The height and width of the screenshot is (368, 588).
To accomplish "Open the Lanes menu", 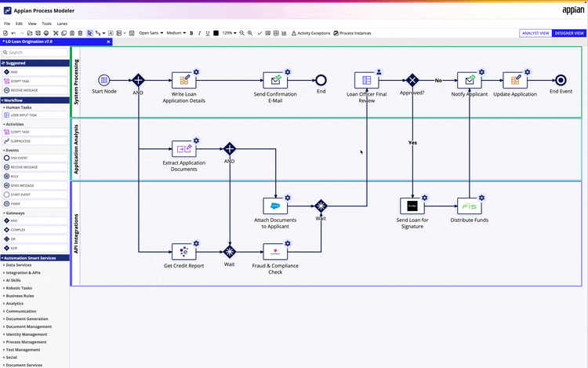I will coord(62,24).
